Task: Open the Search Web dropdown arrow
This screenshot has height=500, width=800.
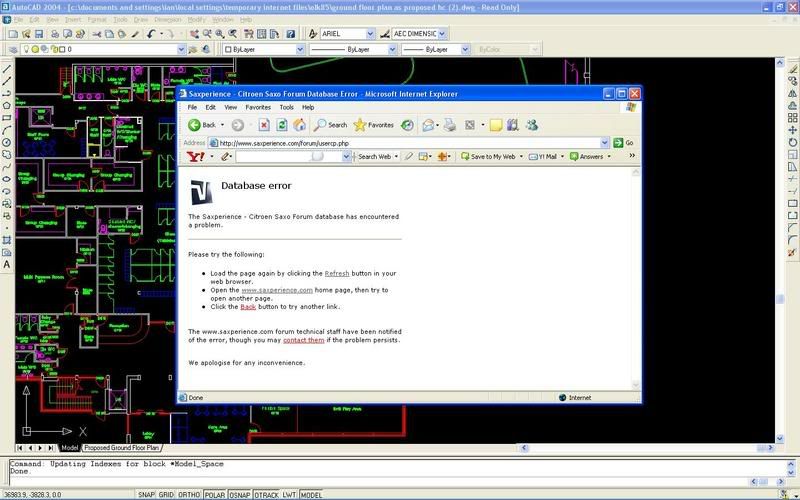Action: coord(396,157)
